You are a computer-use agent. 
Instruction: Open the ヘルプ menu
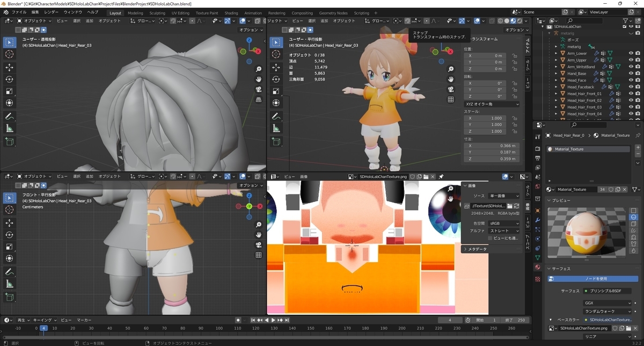(93, 12)
